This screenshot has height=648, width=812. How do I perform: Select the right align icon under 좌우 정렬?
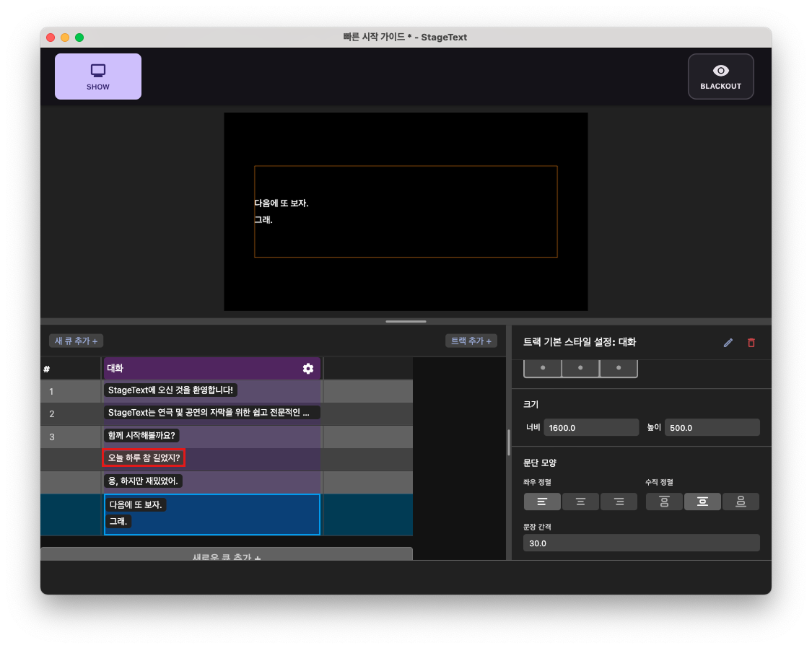619,502
